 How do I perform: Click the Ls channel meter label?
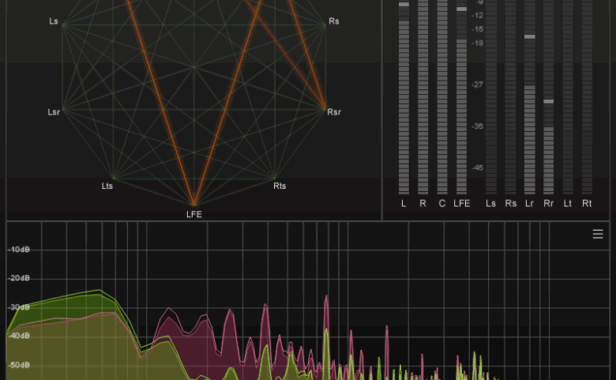coord(491,204)
